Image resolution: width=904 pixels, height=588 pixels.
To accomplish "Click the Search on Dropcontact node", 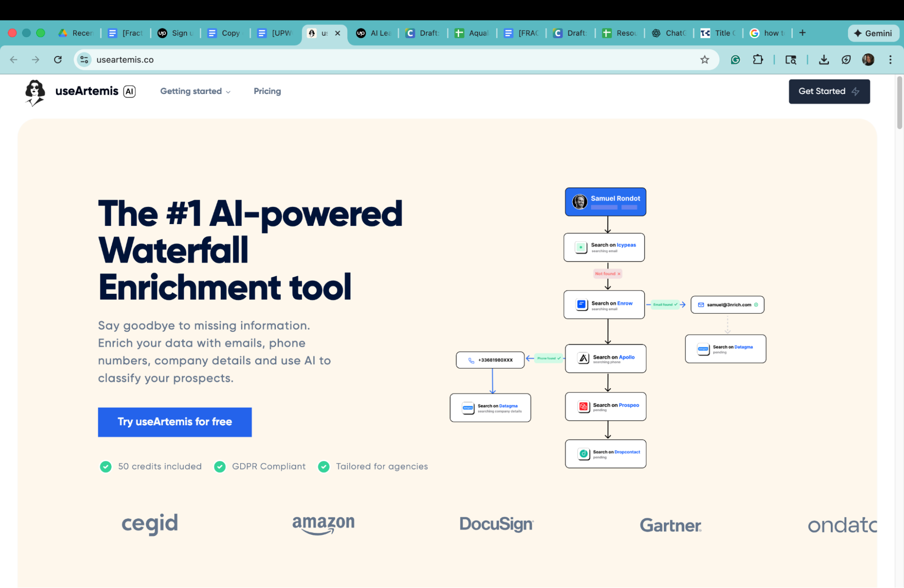I will coord(605,453).
